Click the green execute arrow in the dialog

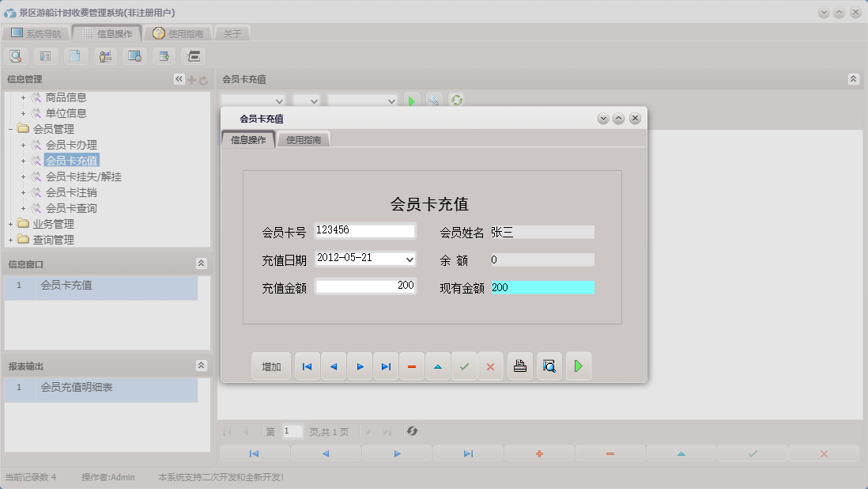(578, 366)
